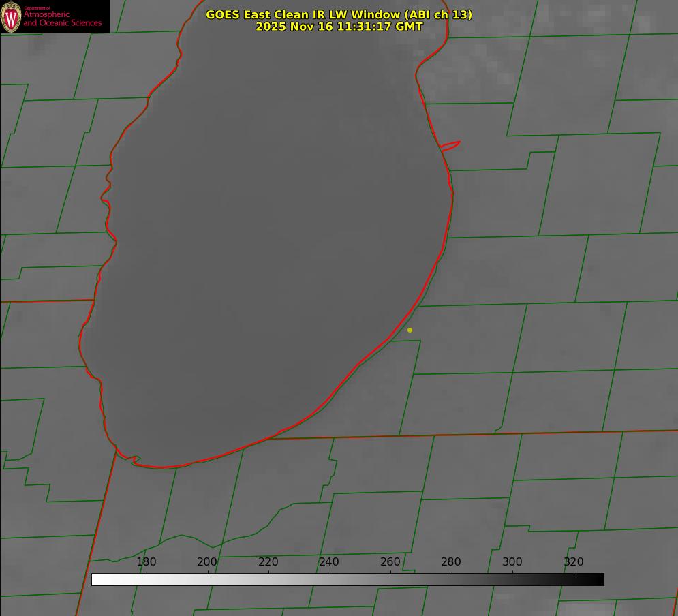Click the 180 label on the colorbar
The height and width of the screenshot is (616, 678).
click(146, 561)
